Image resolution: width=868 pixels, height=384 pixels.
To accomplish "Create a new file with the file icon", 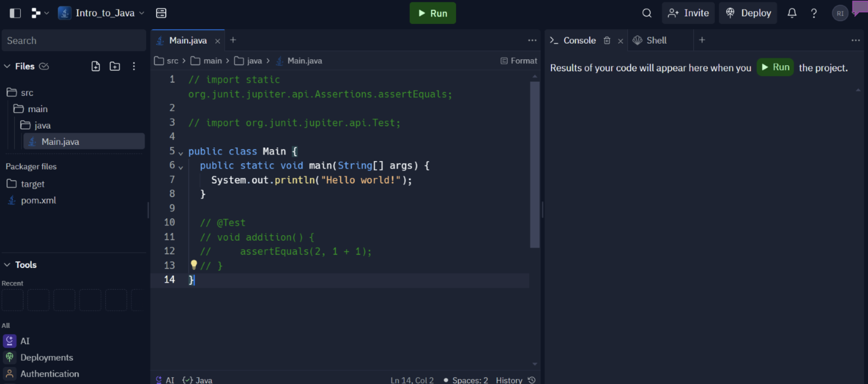I will (x=96, y=66).
